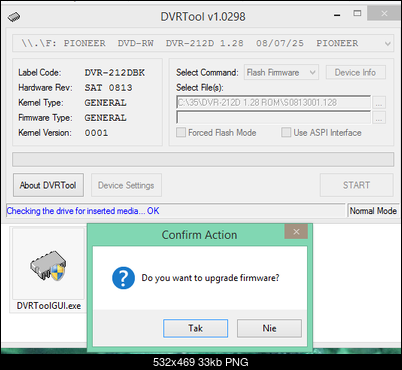Browse for the first firmware file
Screen dimensions: 402x370
pos(379,103)
